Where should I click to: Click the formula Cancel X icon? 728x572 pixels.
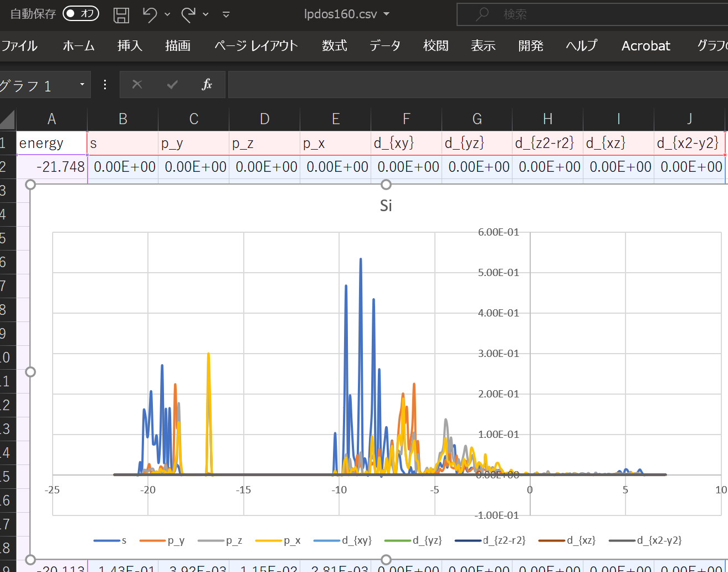coord(137,85)
